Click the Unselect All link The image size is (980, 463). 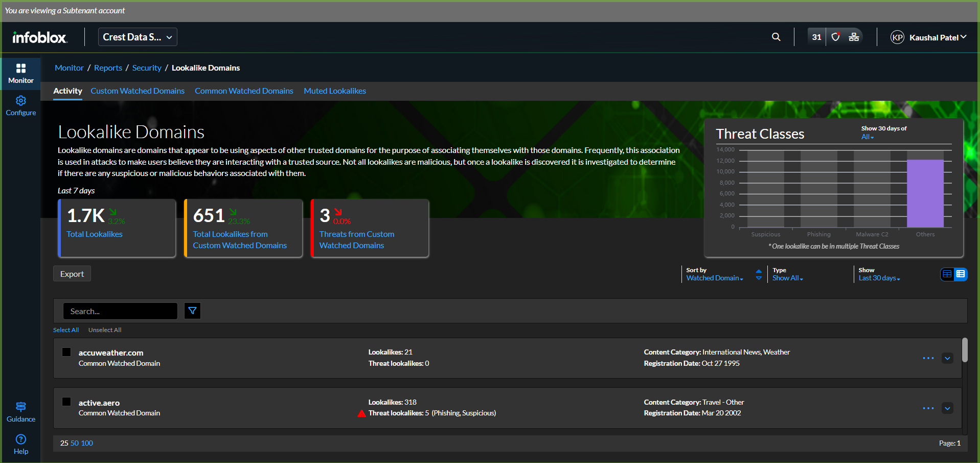coord(105,330)
